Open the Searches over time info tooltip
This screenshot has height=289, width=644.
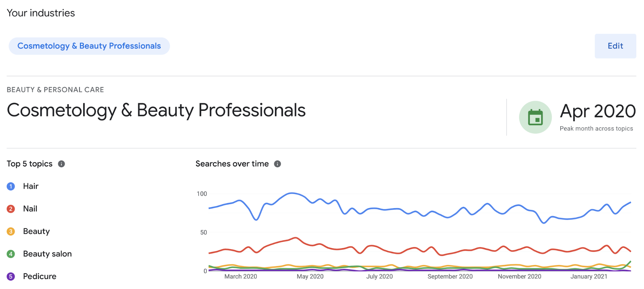[x=277, y=164]
